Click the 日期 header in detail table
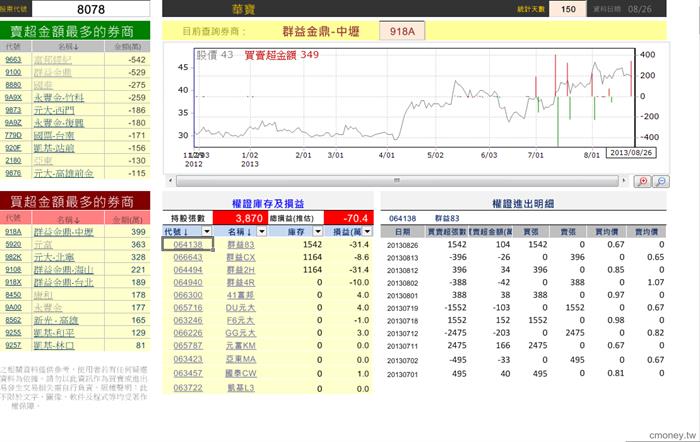The height and width of the screenshot is (442, 700). click(x=402, y=231)
